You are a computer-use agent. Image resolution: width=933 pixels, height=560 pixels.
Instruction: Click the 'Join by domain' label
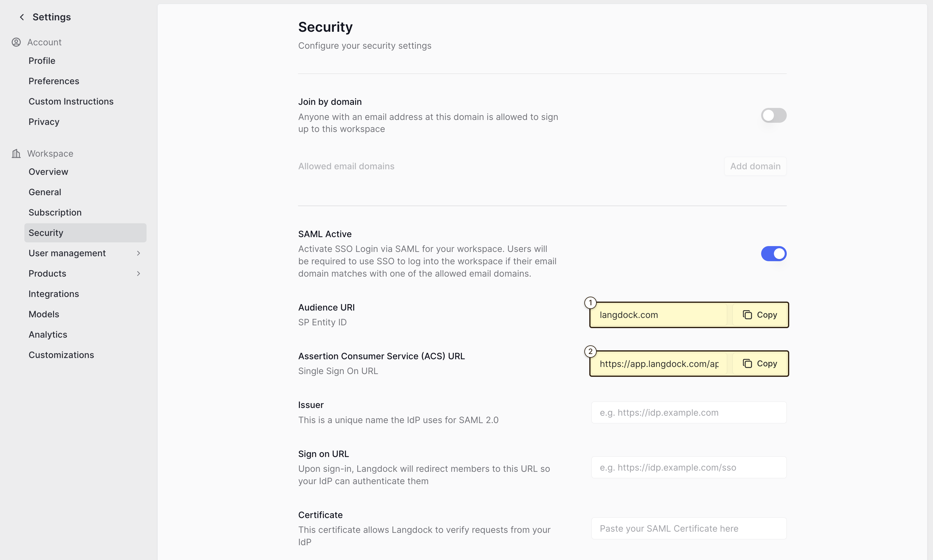pyautogui.click(x=330, y=102)
